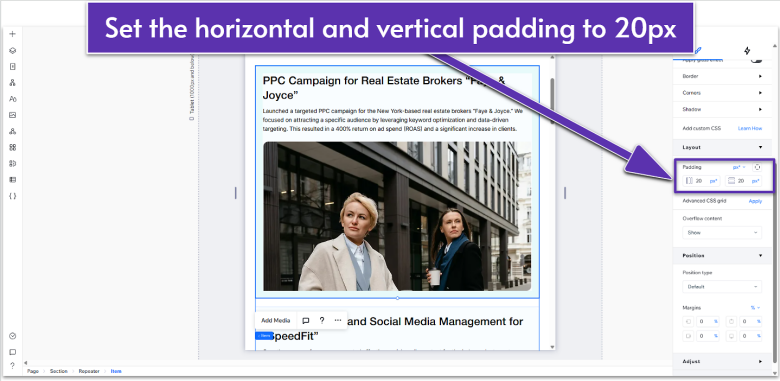Click the two women photo in the card
Screen dimensions: 780x381
397,216
